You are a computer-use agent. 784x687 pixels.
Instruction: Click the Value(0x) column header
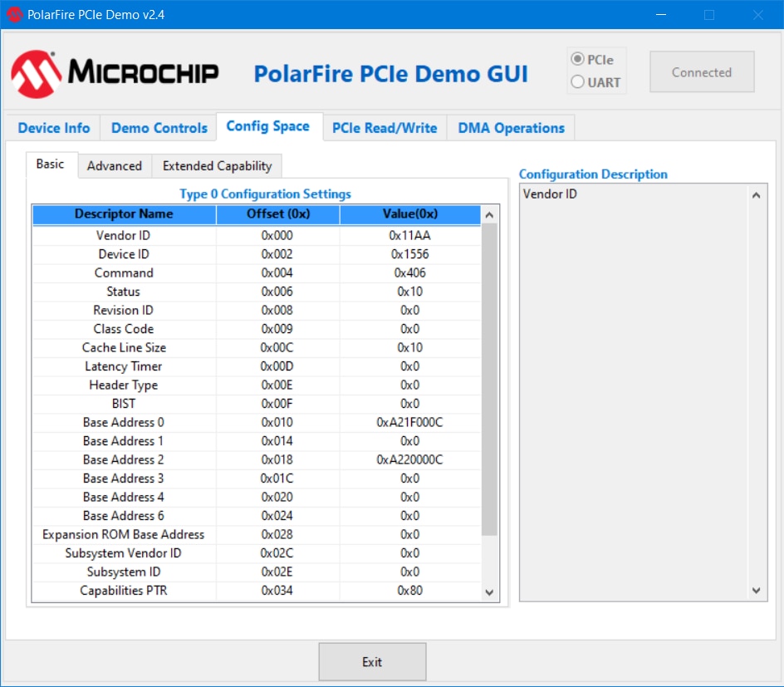click(x=410, y=214)
